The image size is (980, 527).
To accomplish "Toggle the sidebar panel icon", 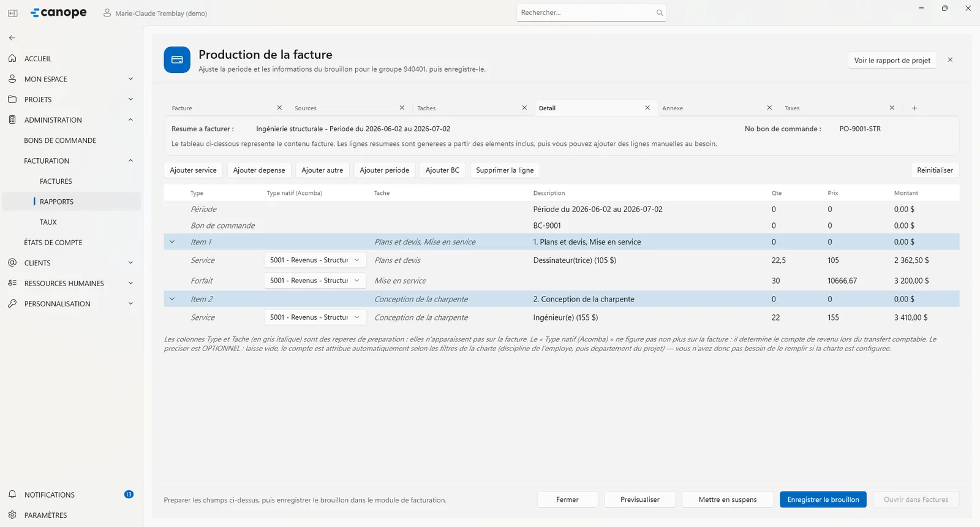I will [12, 13].
